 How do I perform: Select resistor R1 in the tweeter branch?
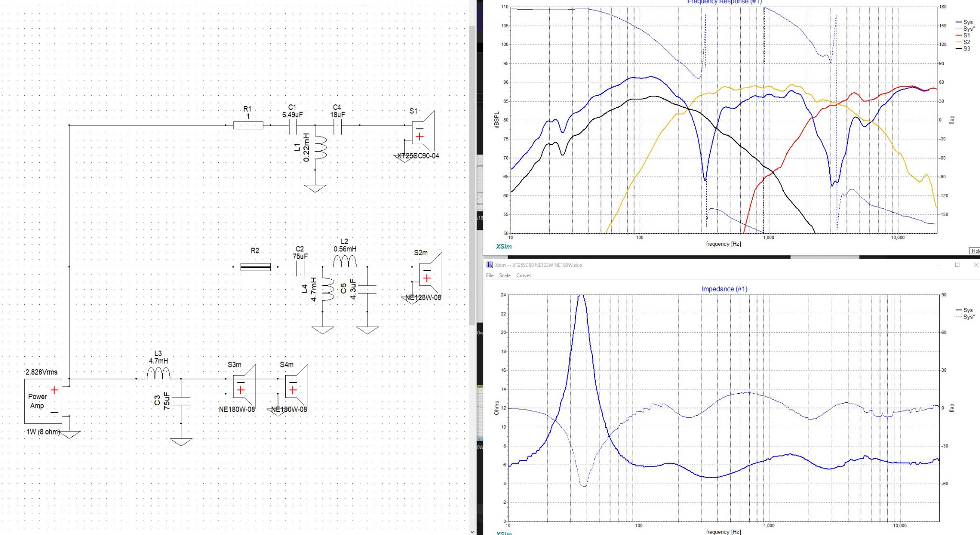[x=248, y=125]
